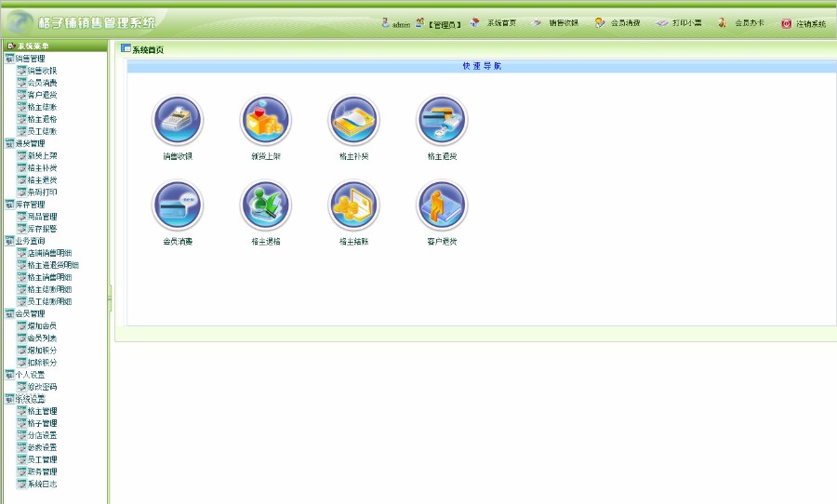Select 格主退货 in the left menu tree
This screenshot has height=504, width=837.
click(42, 179)
